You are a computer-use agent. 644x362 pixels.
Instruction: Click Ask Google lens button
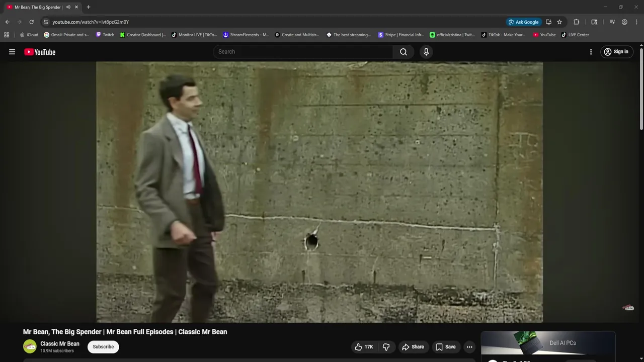click(524, 22)
